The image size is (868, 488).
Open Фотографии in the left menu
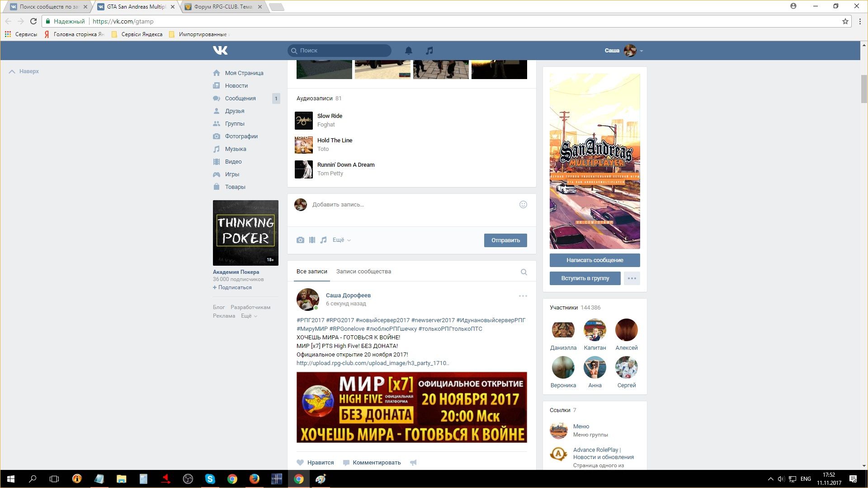[x=241, y=136]
